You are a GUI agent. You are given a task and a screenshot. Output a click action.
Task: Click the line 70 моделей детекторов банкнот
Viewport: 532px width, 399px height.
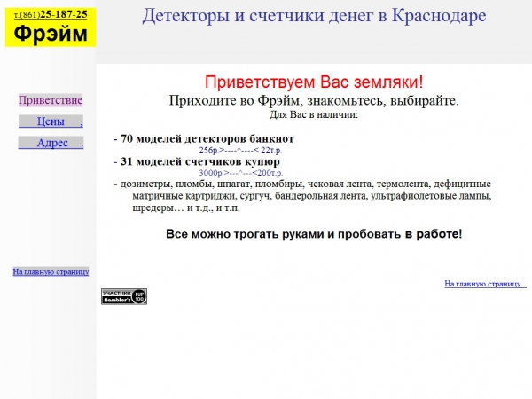(x=207, y=139)
